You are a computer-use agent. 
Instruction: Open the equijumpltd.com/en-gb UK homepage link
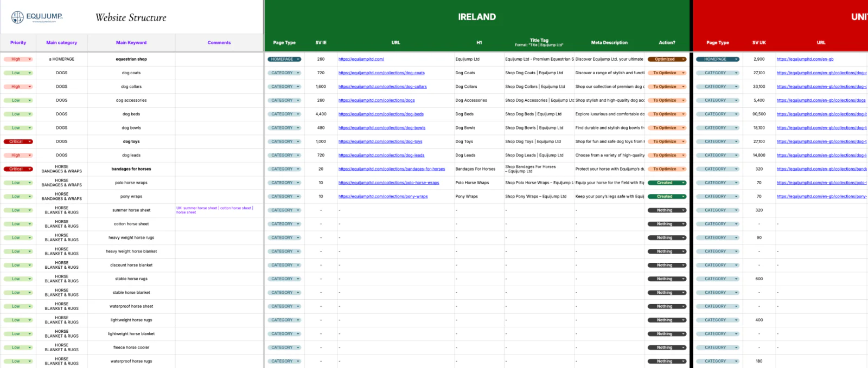coord(805,59)
